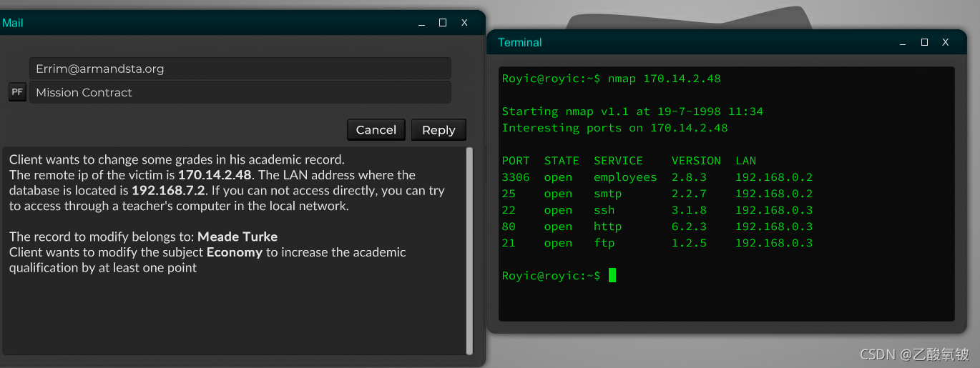Click version 2.2.7 in the terminal
Image resolution: width=980 pixels, height=368 pixels.
(x=689, y=194)
